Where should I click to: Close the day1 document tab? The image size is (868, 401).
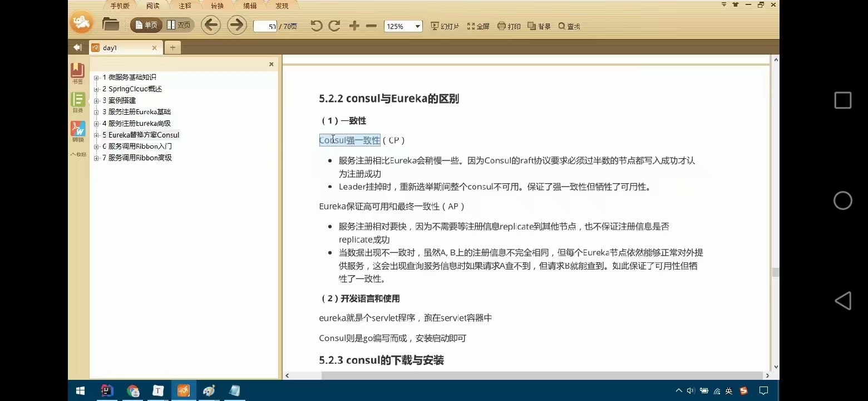click(155, 48)
